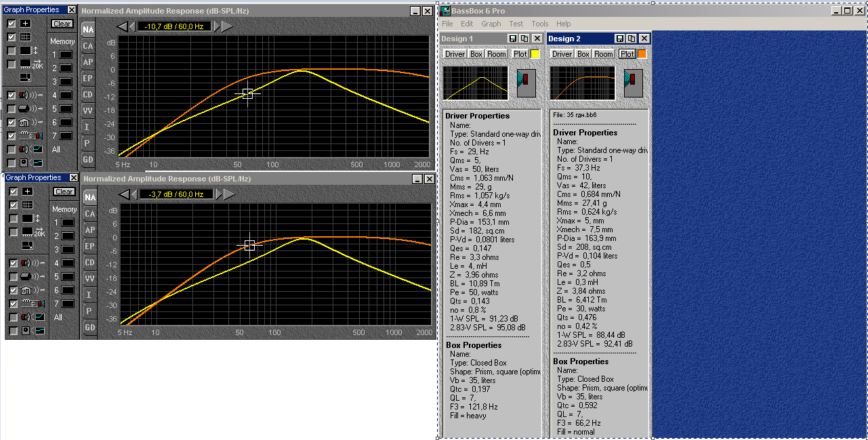Click the BassBox 6 Pro title bar app icon
Image resolution: width=868 pixels, height=440 pixels.
(x=446, y=11)
